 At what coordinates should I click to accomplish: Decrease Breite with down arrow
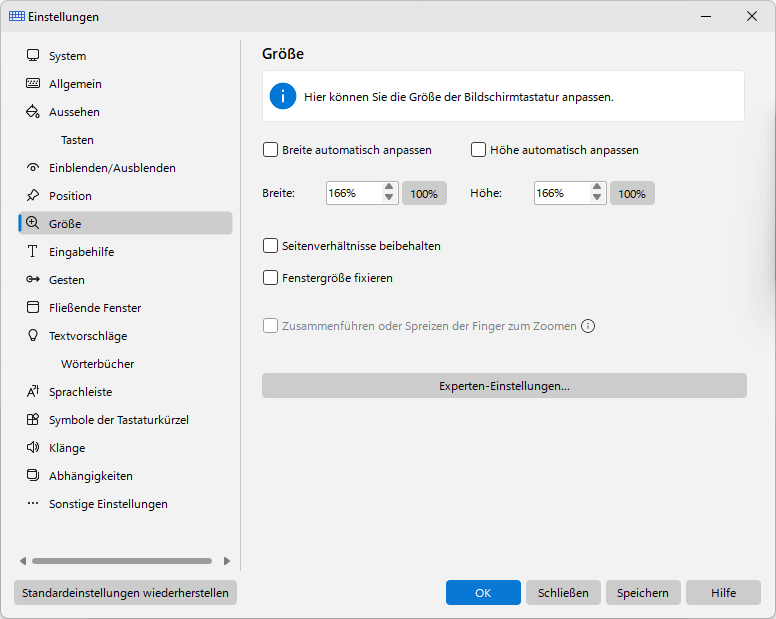click(x=389, y=197)
